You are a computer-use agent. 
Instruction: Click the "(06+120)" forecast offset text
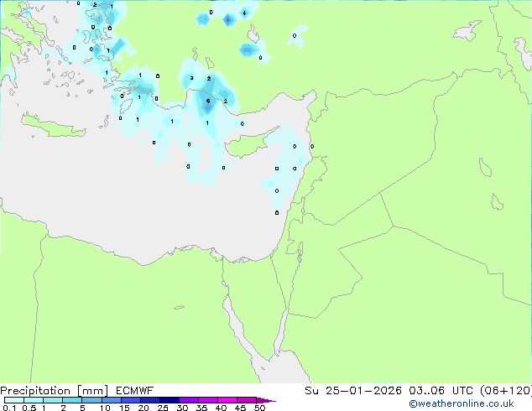tap(506, 391)
